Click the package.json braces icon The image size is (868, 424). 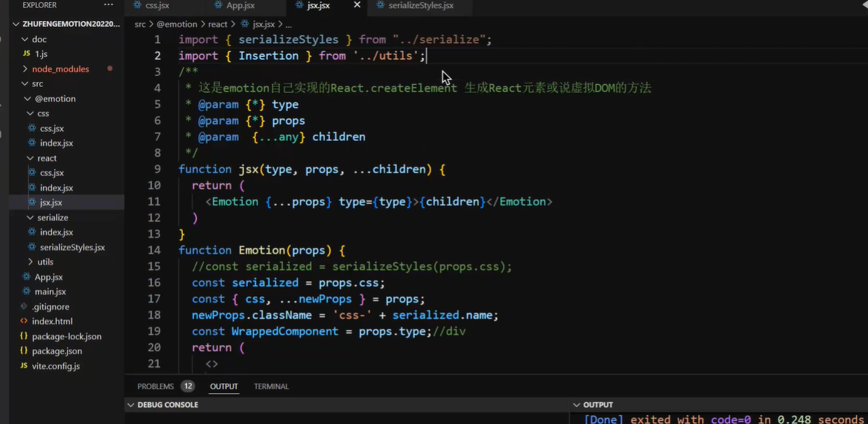(25, 351)
